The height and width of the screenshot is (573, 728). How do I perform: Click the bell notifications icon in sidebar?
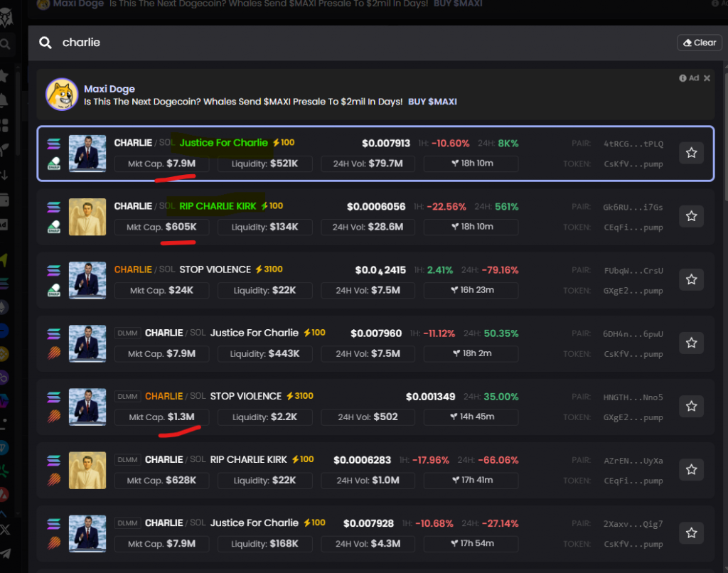pyautogui.click(x=5, y=100)
